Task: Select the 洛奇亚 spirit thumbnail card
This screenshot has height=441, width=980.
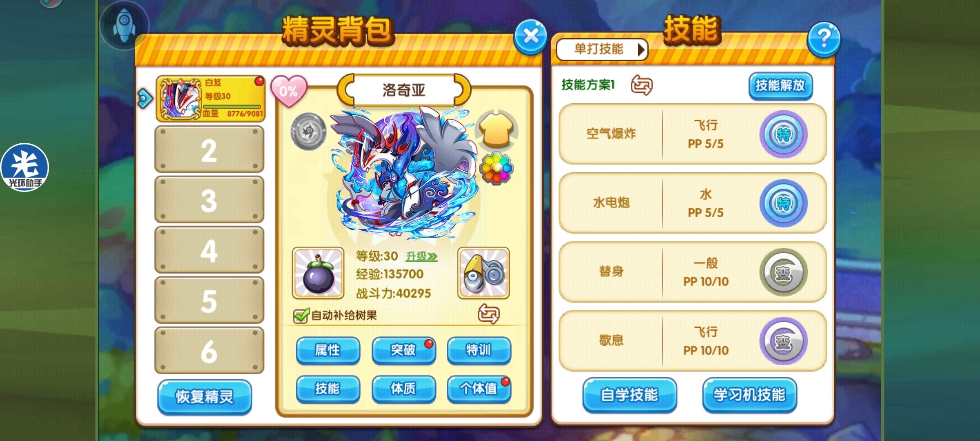Action: [211, 98]
